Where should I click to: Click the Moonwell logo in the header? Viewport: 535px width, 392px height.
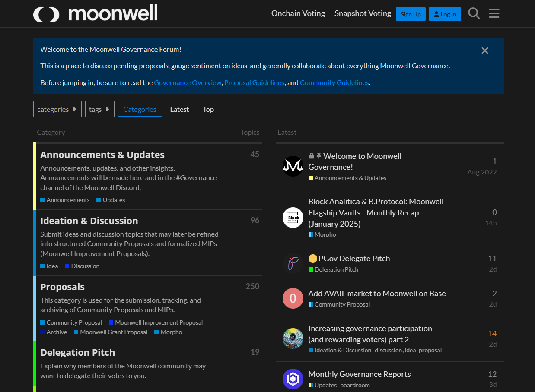coord(96,14)
